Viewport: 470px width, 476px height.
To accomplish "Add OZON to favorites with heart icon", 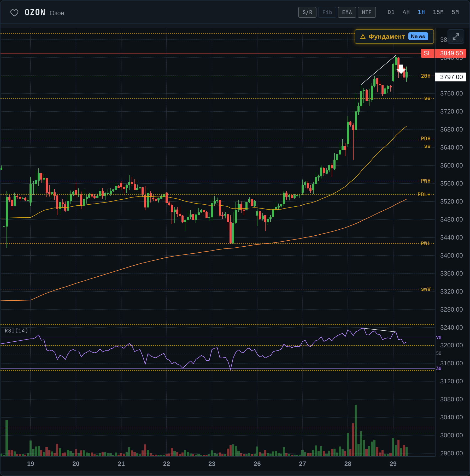I will tap(14, 13).
